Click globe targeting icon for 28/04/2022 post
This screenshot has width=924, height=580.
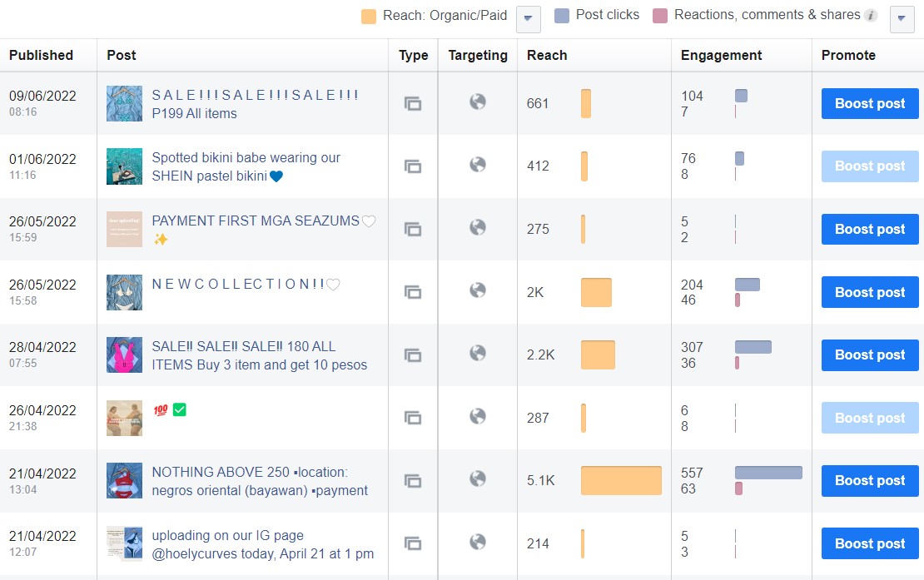point(478,353)
